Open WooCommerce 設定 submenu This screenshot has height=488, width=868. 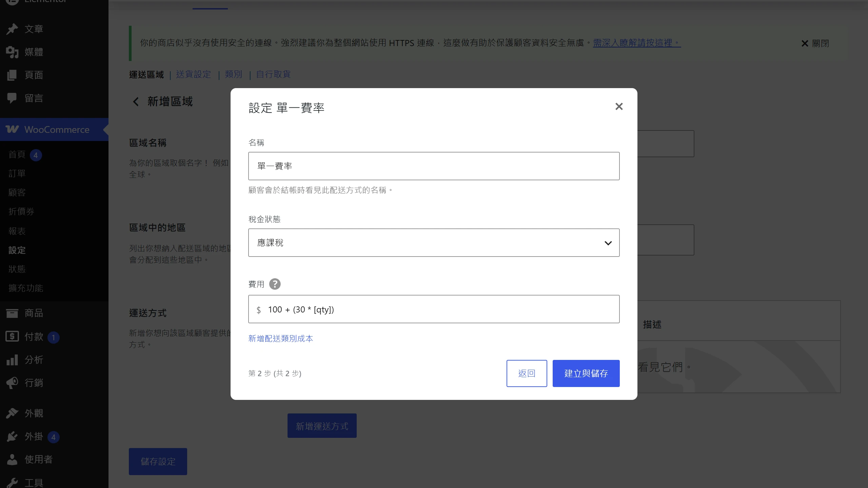point(17,250)
